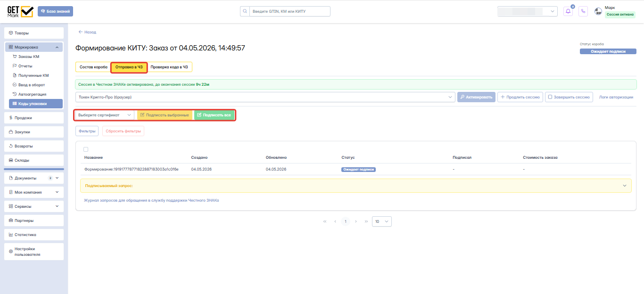Image resolution: width=644 pixels, height=294 pixels.
Task: Click the next page arrow
Action: tap(356, 221)
